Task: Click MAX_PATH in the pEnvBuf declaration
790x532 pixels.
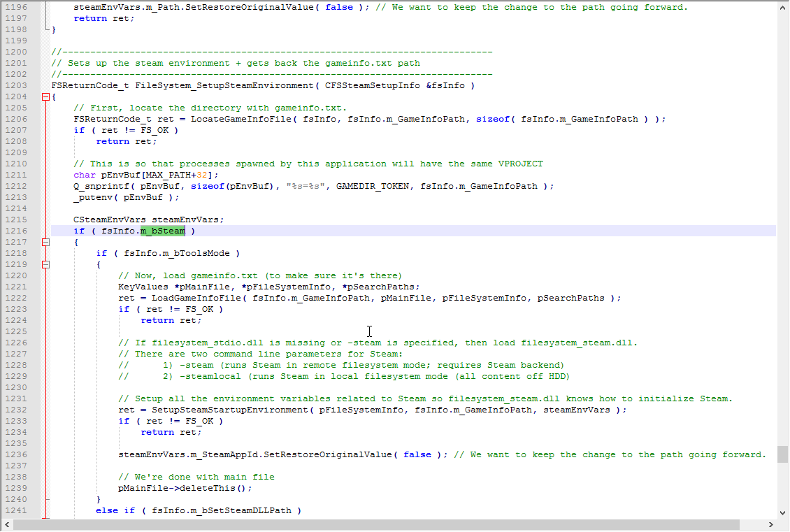Action: coord(168,175)
